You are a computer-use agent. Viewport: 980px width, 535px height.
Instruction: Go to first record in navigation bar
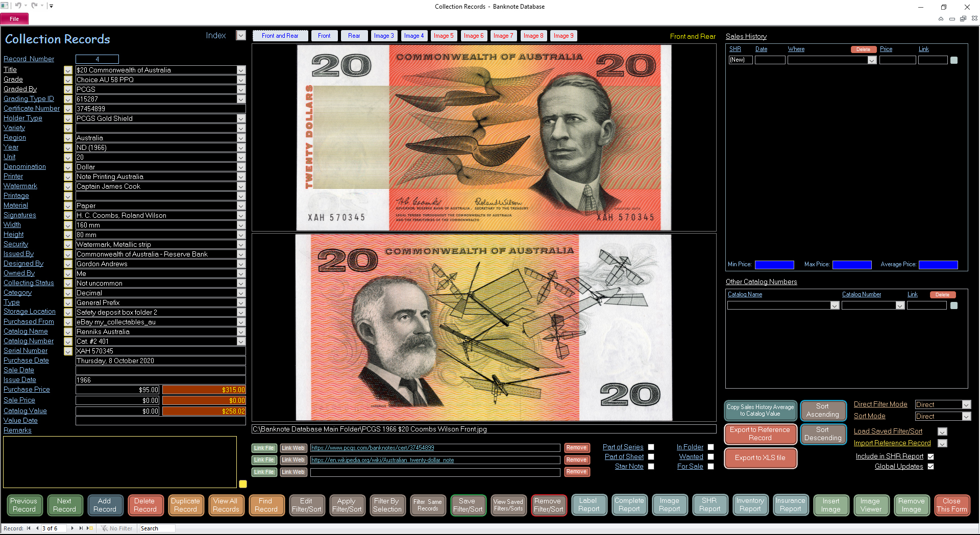coord(29,528)
